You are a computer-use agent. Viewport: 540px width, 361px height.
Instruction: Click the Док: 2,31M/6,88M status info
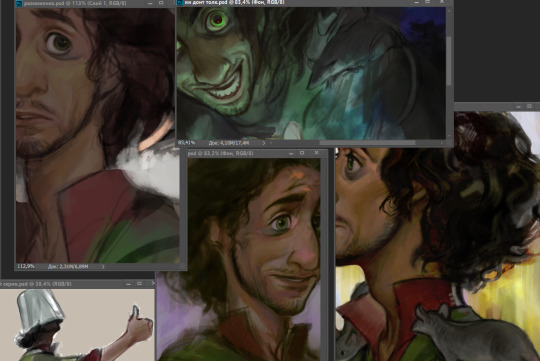pyautogui.click(x=68, y=266)
